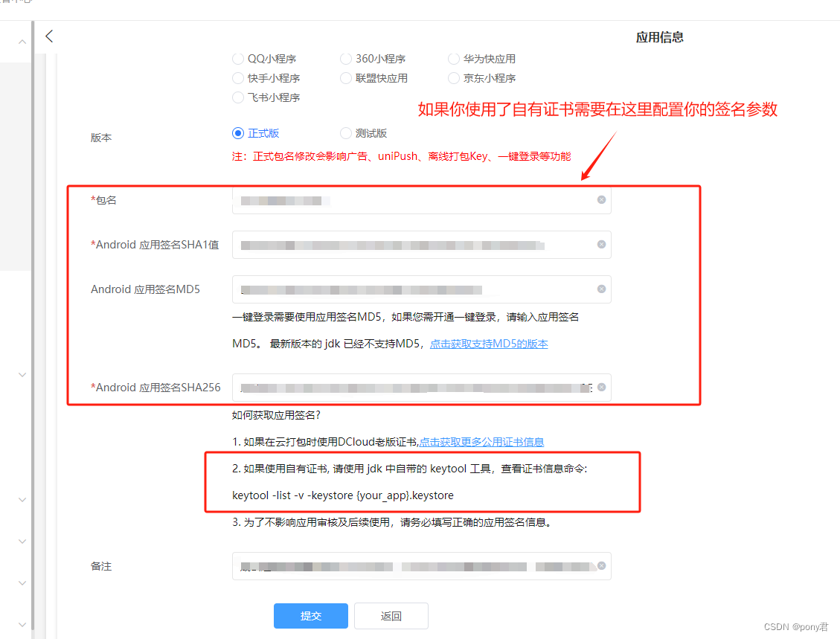The width and height of the screenshot is (840, 639).
Task: Open 点击获取更多公用证书信息 link
Action: 481,442
